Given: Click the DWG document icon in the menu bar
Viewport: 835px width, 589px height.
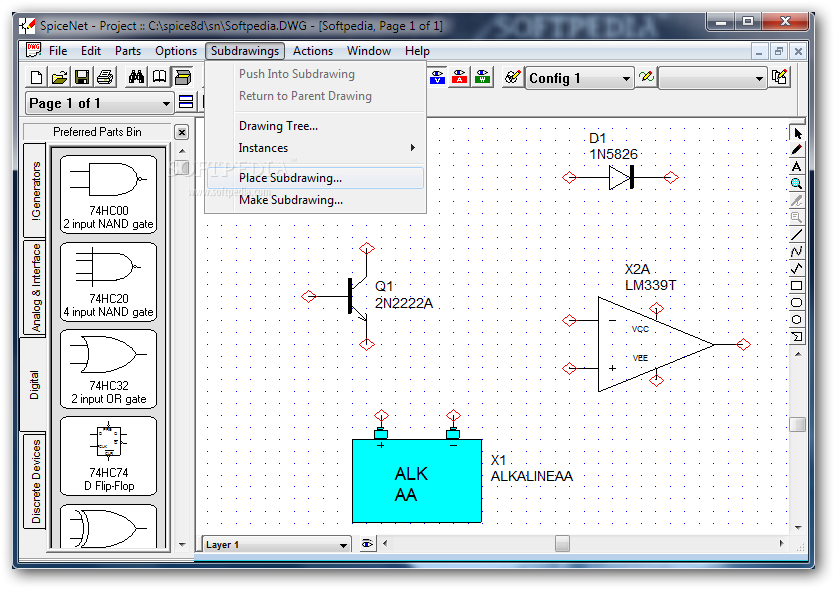Looking at the screenshot, I should pyautogui.click(x=33, y=51).
